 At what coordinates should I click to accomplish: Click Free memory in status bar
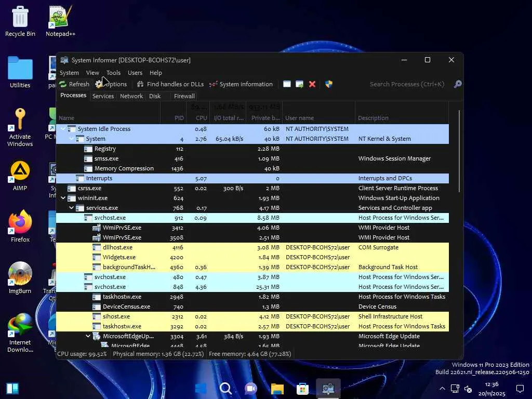click(250, 353)
